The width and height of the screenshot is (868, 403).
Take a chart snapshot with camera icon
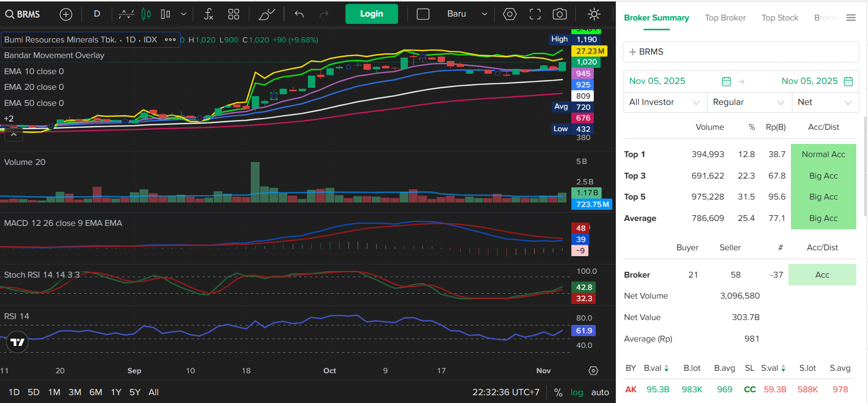click(559, 14)
